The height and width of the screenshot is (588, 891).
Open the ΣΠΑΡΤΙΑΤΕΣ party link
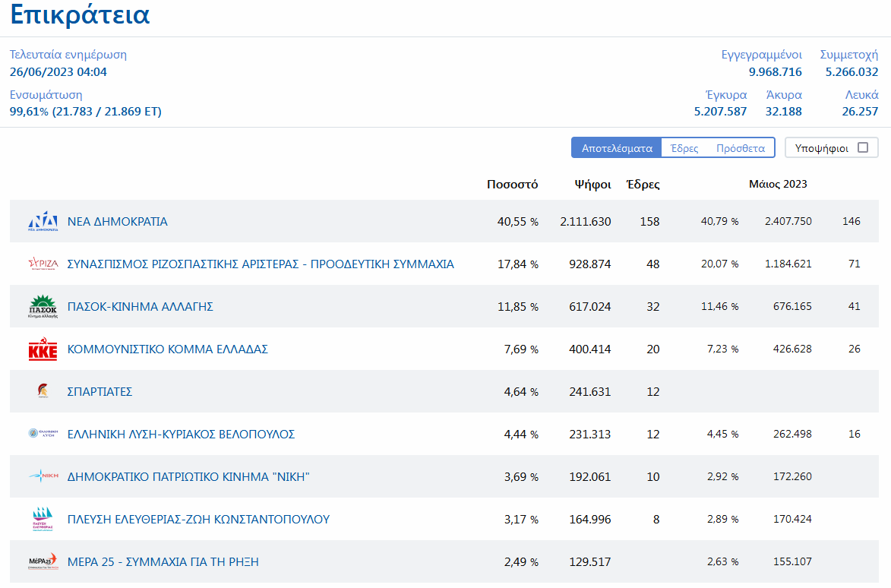[100, 392]
